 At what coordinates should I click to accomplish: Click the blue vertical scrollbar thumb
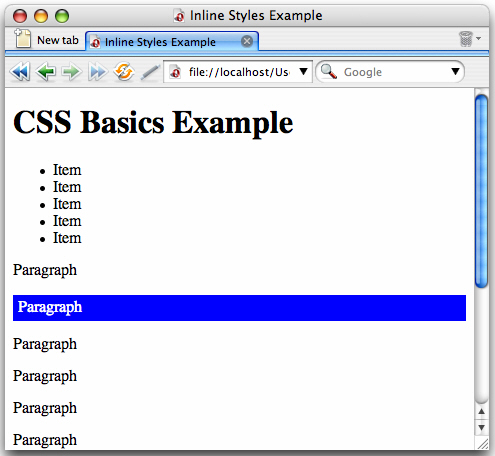(x=481, y=191)
